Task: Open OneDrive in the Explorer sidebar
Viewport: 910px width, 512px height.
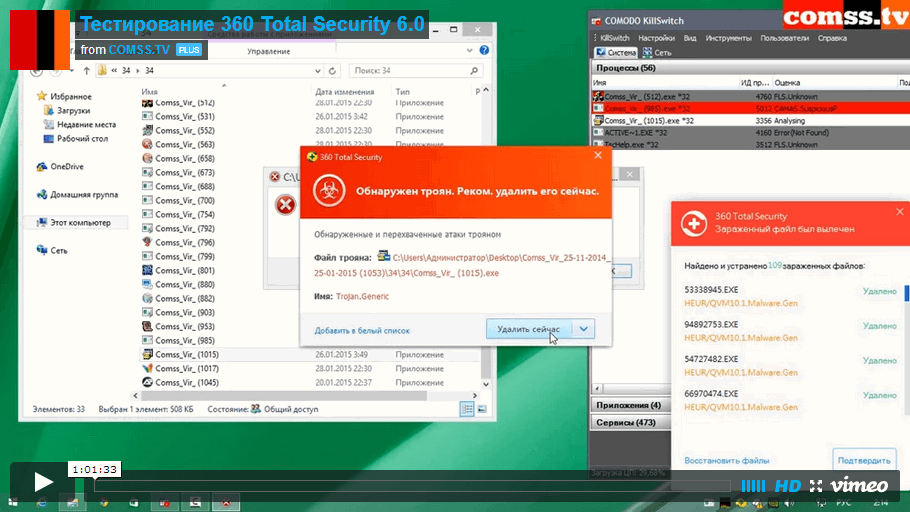Action: 67,167
